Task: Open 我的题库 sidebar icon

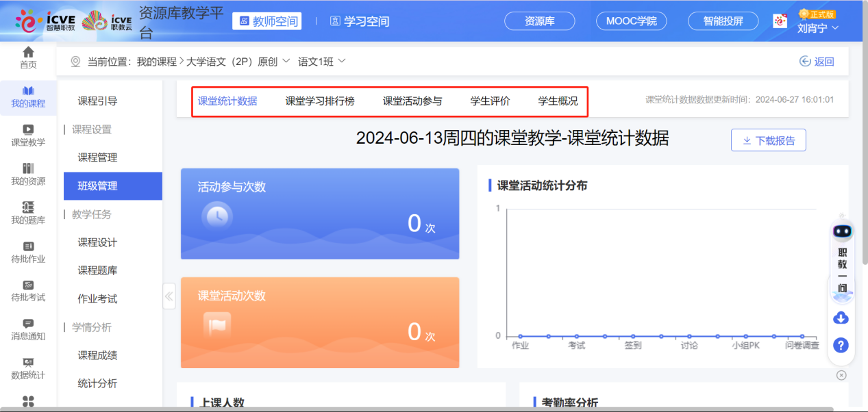Action: click(x=28, y=207)
